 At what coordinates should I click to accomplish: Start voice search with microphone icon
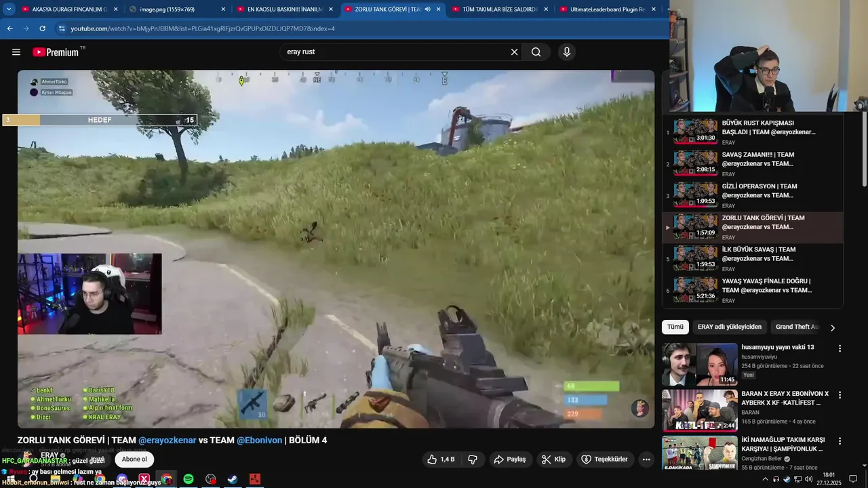[x=567, y=52]
